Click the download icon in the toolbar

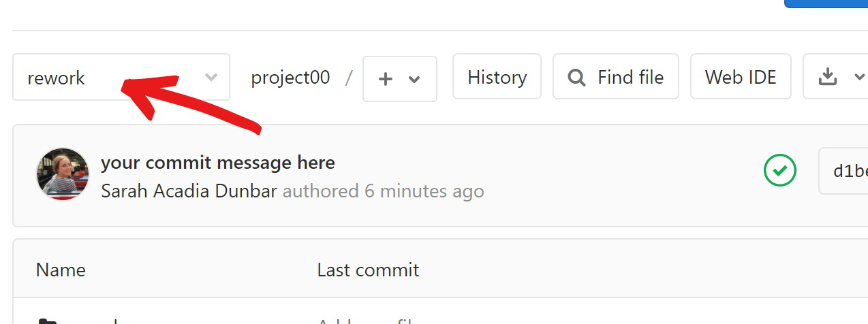(827, 78)
